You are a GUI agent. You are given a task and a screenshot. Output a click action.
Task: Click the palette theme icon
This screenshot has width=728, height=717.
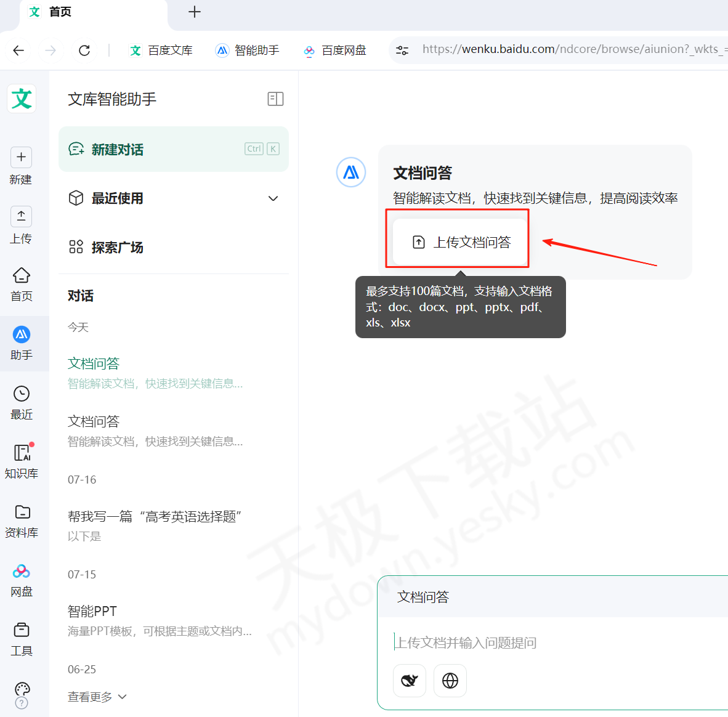(22, 689)
